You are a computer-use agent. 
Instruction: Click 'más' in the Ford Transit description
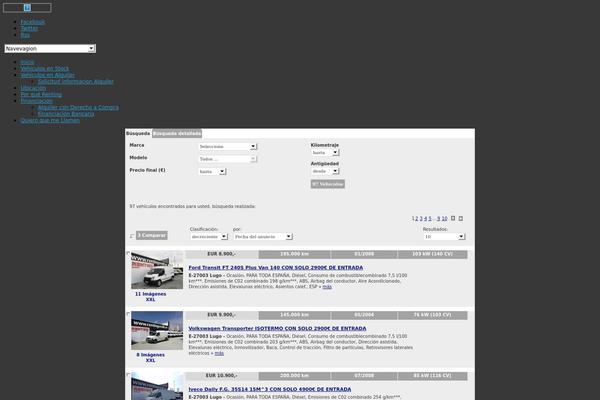coord(327,287)
